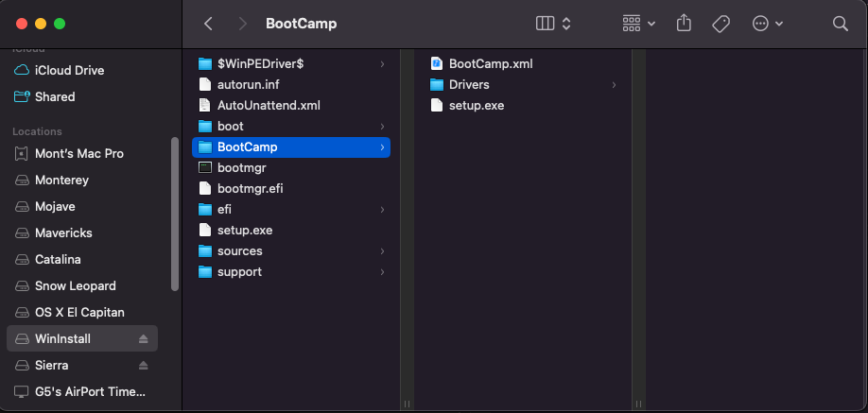Open the column view switcher
This screenshot has height=413, width=868.
click(553, 24)
